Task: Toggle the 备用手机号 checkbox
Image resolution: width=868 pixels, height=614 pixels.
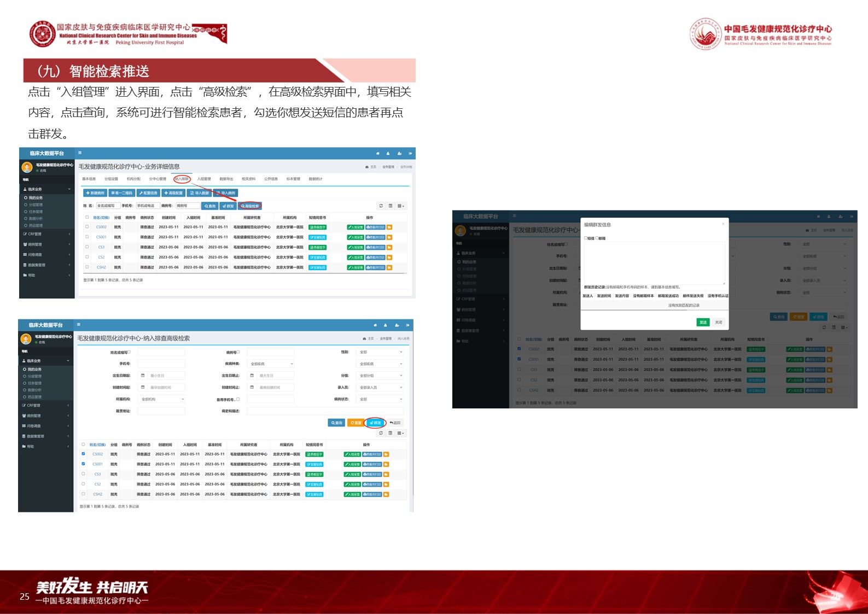Action: pos(238,399)
